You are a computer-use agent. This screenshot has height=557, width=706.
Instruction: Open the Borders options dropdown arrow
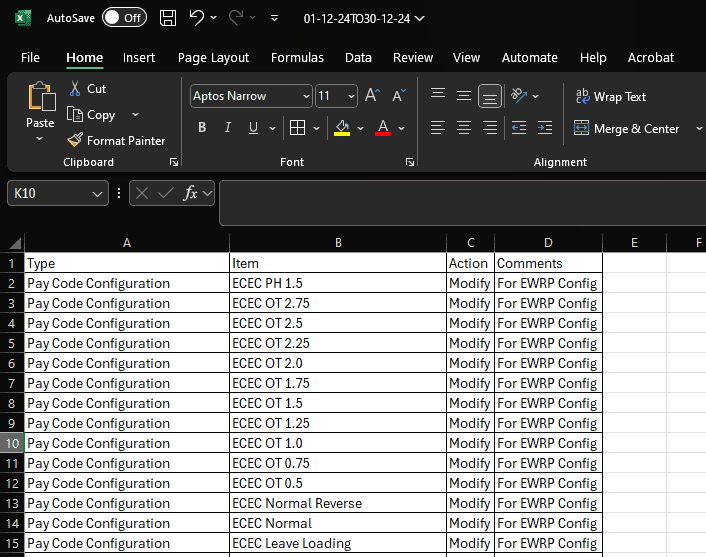click(x=317, y=128)
